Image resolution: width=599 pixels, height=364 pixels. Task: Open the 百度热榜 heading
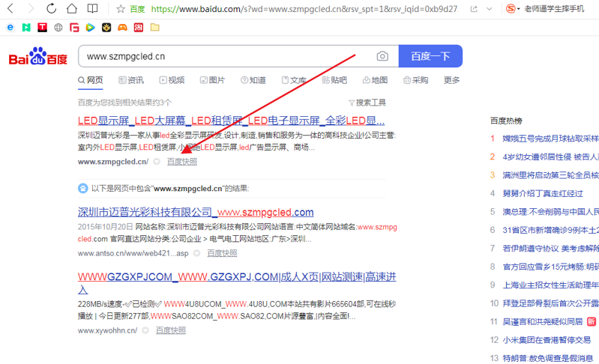(506, 121)
